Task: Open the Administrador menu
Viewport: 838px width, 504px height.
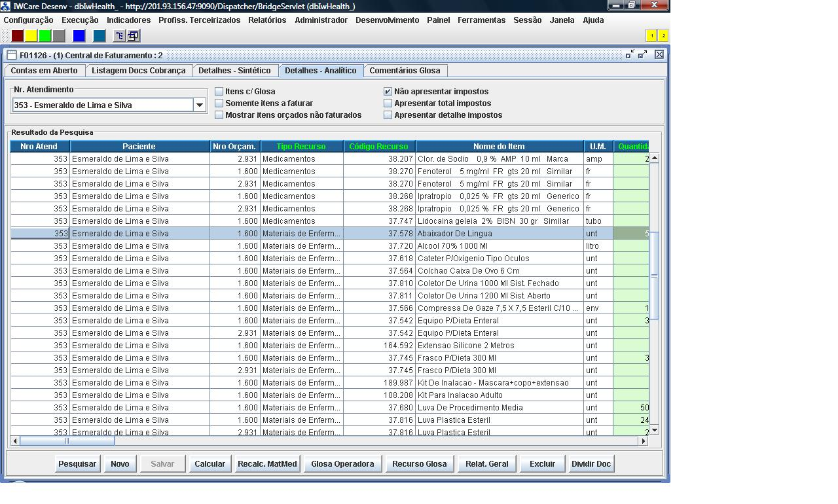Action: click(x=321, y=20)
